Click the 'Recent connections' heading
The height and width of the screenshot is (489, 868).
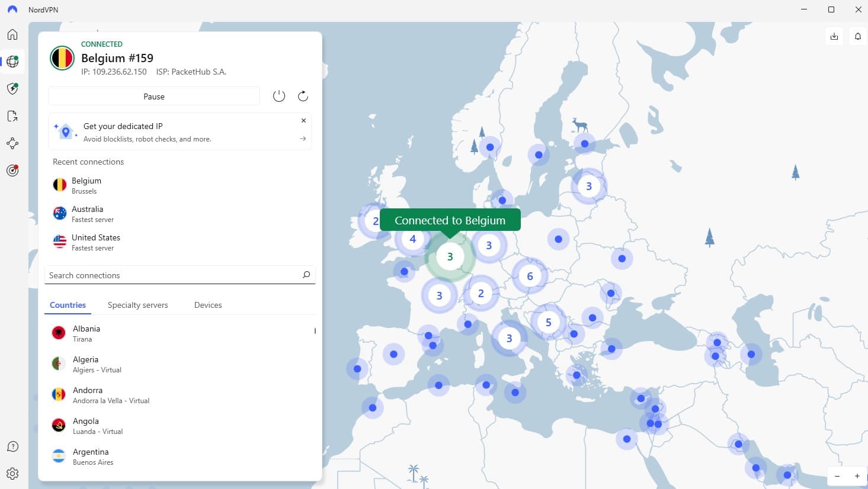(88, 162)
